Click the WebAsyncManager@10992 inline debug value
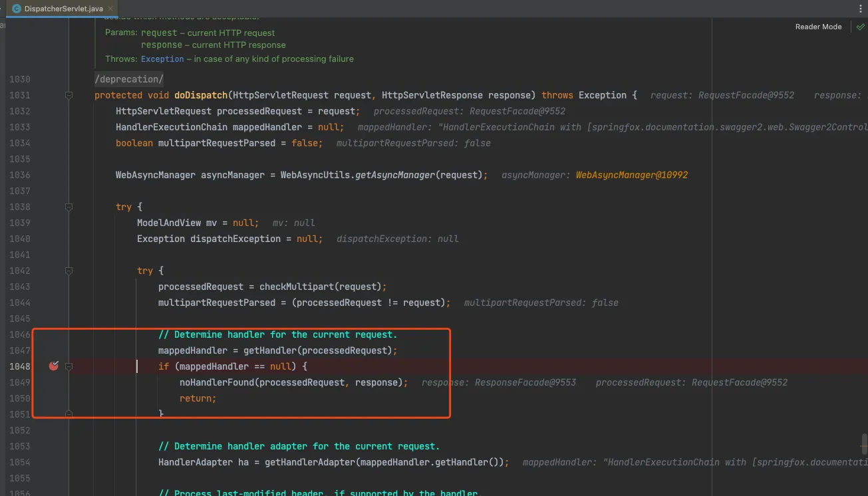Viewport: 868px width, 496px height. pyautogui.click(x=631, y=175)
